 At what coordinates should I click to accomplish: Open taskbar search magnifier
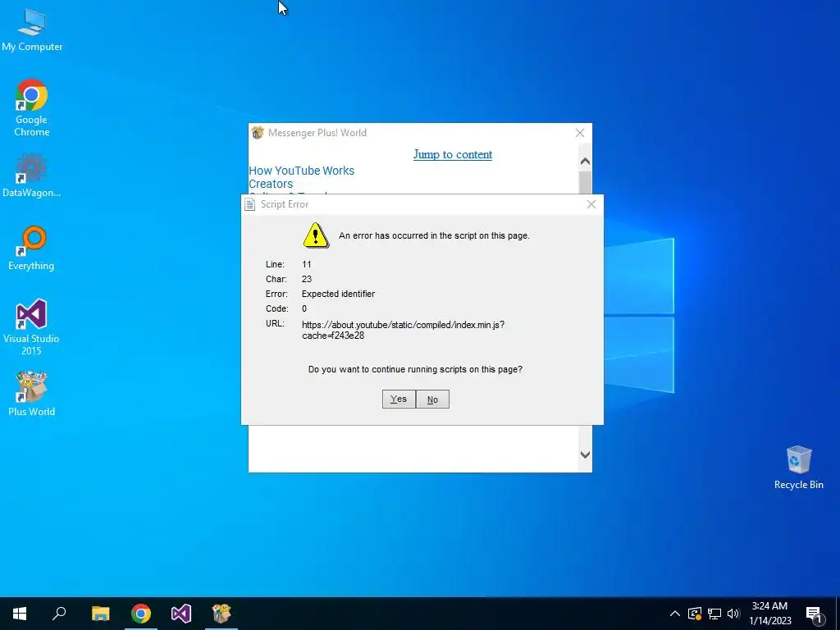(59, 614)
